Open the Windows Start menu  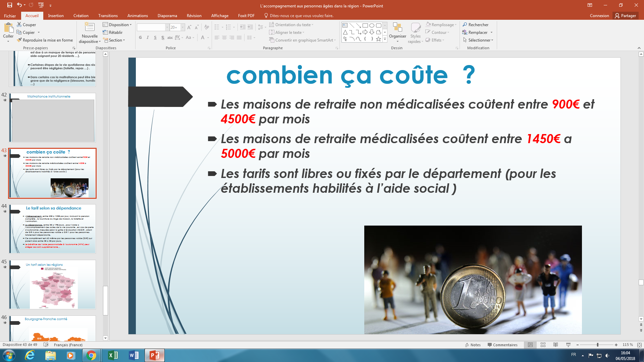pyautogui.click(x=9, y=355)
